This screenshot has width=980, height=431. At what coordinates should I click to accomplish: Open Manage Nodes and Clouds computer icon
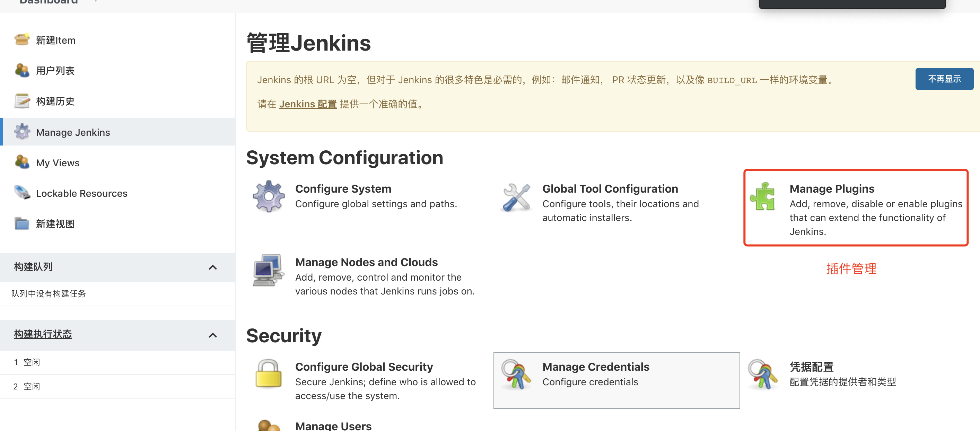(x=269, y=270)
